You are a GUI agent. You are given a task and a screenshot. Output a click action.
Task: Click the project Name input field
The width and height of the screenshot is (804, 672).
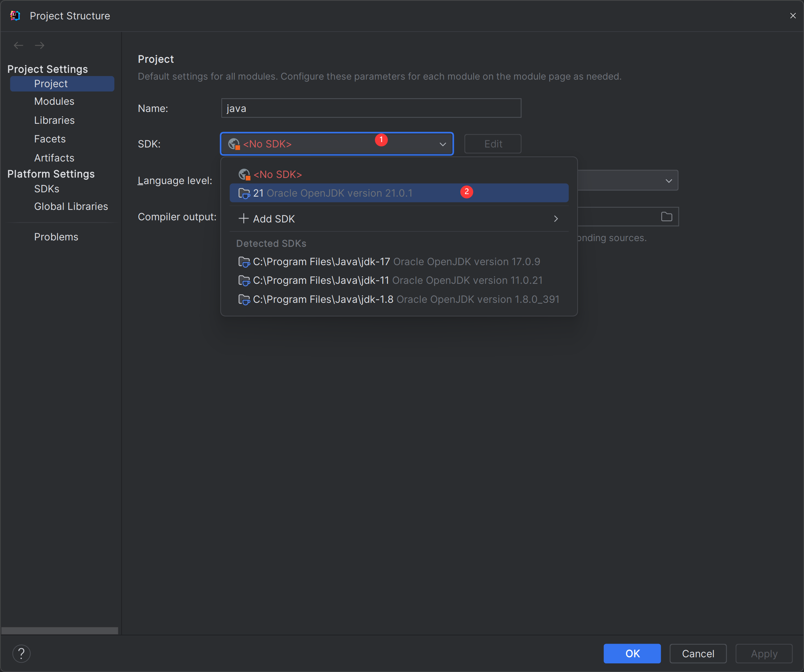point(371,108)
